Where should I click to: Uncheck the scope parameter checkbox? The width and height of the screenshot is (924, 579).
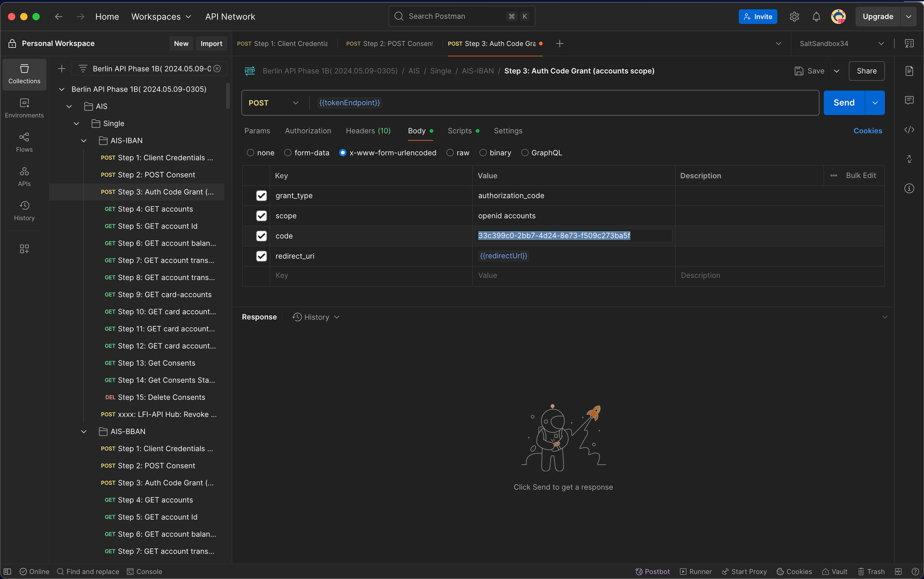(x=261, y=216)
